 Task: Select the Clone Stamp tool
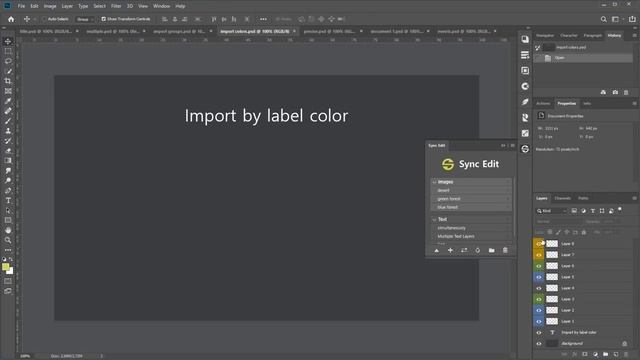point(8,131)
